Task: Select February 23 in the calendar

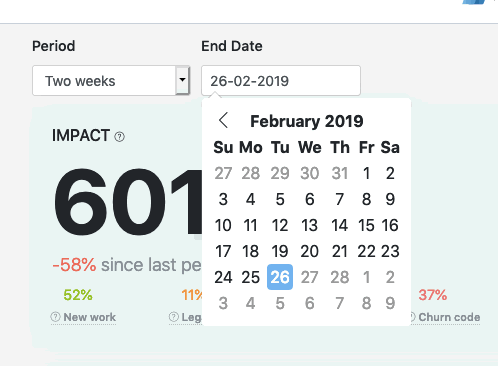Action: [390, 251]
